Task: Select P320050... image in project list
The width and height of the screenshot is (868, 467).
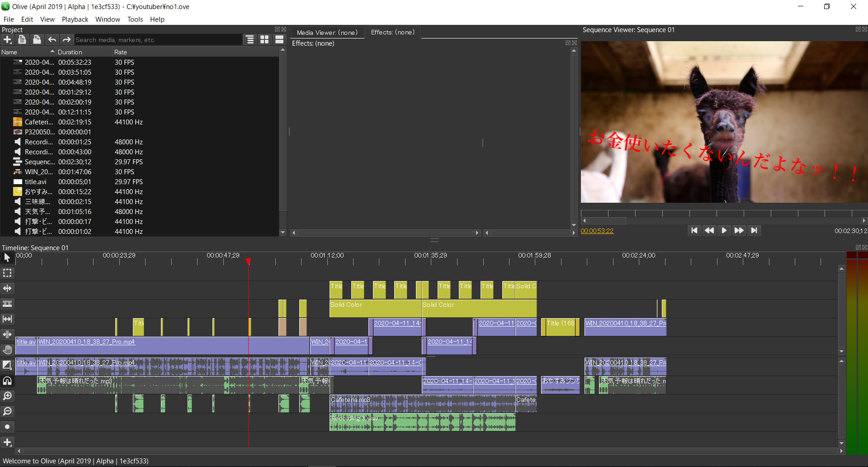Action: coord(139,132)
